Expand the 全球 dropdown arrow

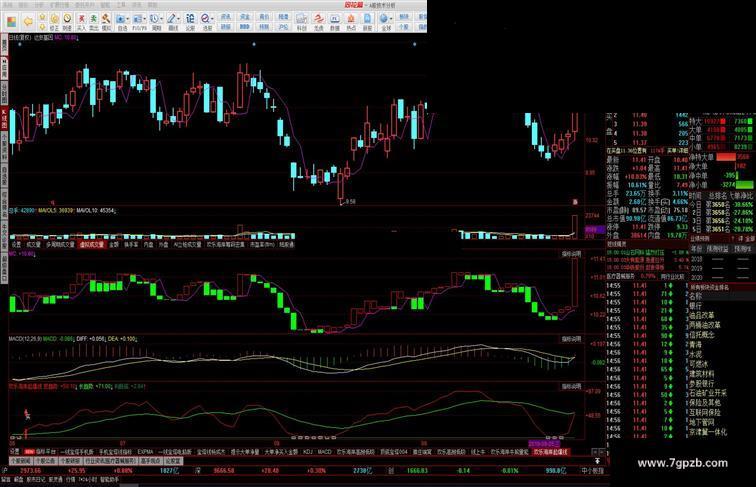pos(391,19)
